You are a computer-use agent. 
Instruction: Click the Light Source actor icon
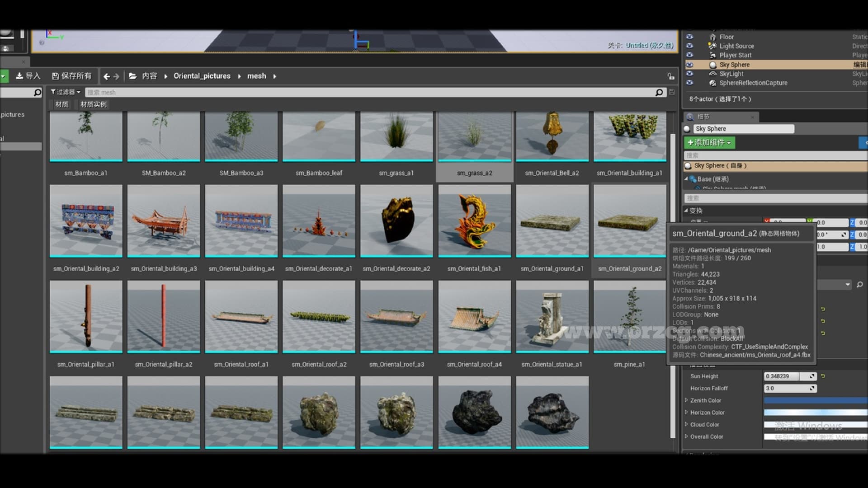[712, 46]
